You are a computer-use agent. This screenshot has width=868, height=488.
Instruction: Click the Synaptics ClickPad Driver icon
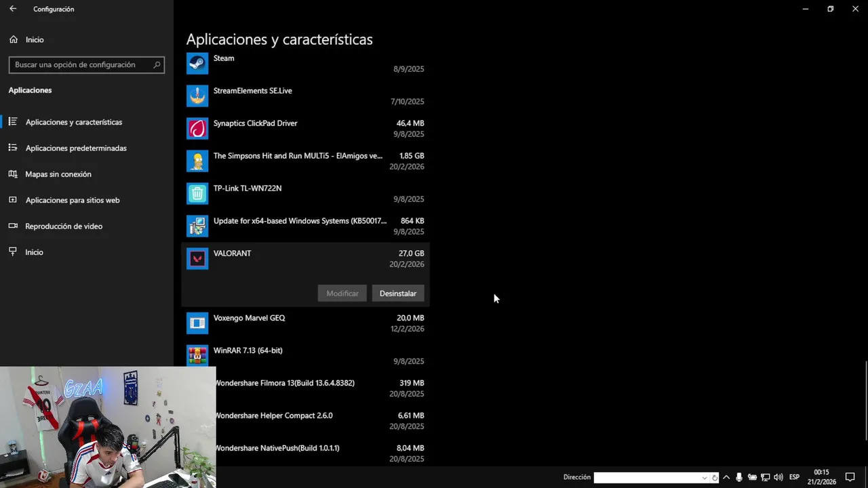click(x=197, y=129)
